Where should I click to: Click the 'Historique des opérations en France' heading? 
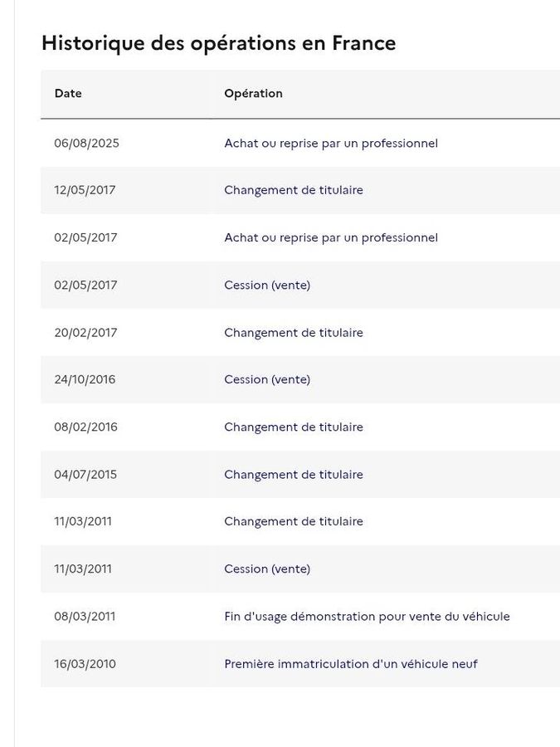click(x=218, y=43)
